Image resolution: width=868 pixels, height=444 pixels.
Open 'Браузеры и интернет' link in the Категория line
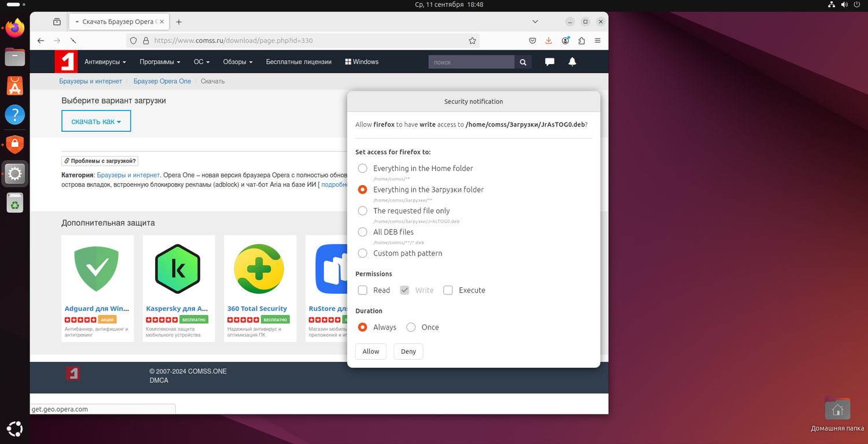[x=128, y=175]
